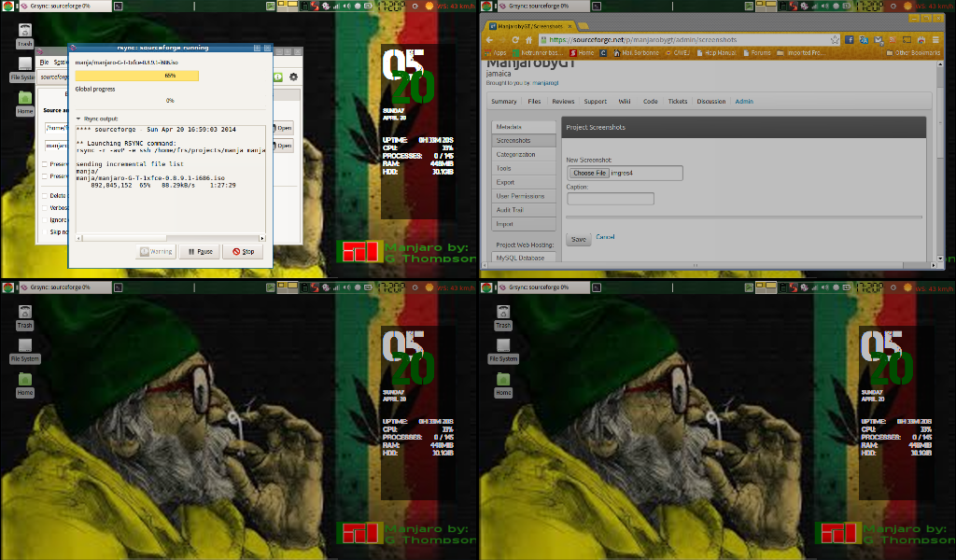Open the sourceforge session dropdown in Grsync
Image resolution: width=956 pixels, height=560 pixels.
(x=53, y=77)
